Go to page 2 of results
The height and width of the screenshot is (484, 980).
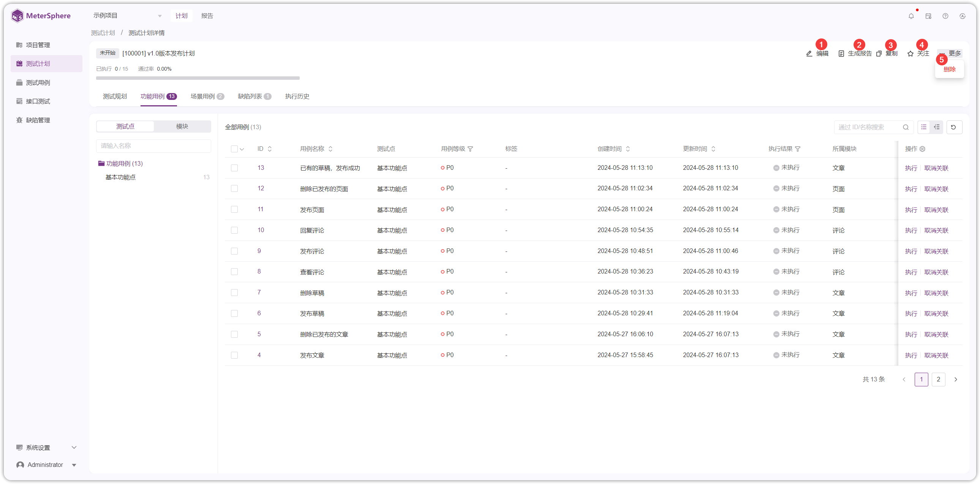[x=938, y=380]
